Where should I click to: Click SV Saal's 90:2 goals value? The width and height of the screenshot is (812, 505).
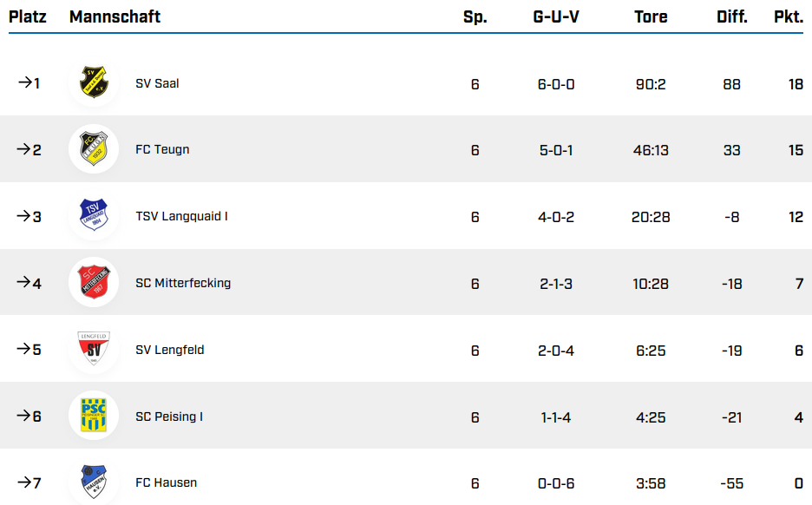click(651, 84)
